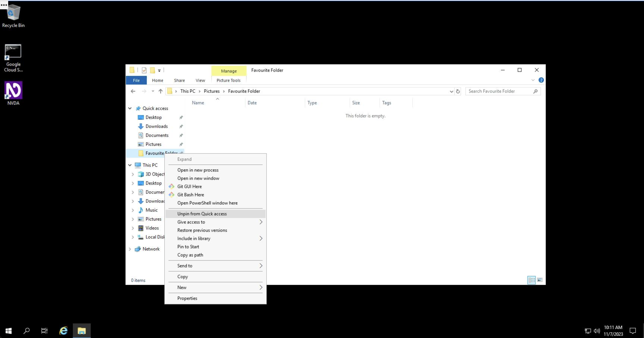Open folder Properties from the Quick Access Toolbar
This screenshot has width=644, height=338.
(144, 70)
